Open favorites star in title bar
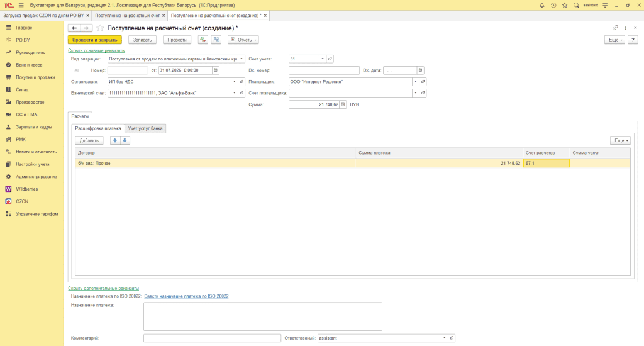Viewport: 644px width, 346px height. 565,5
